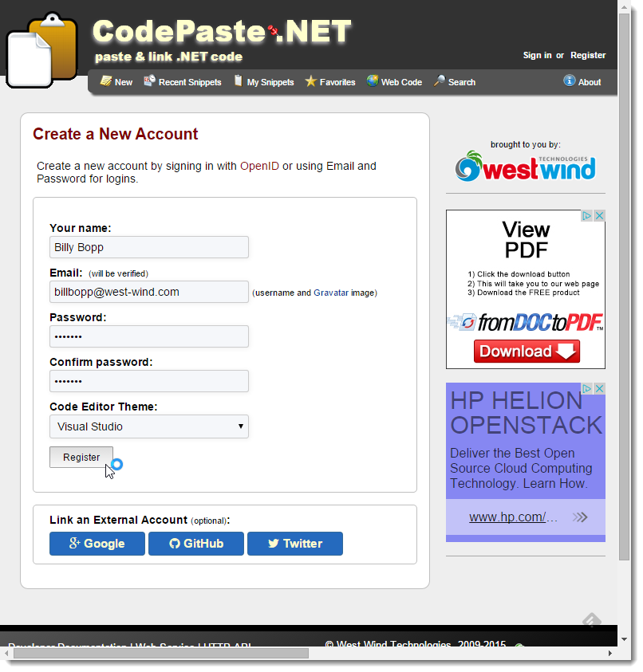Click in the Email field

point(149,292)
